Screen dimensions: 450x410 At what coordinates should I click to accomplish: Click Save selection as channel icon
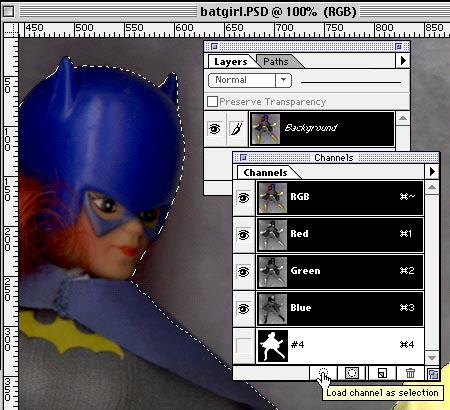352,373
